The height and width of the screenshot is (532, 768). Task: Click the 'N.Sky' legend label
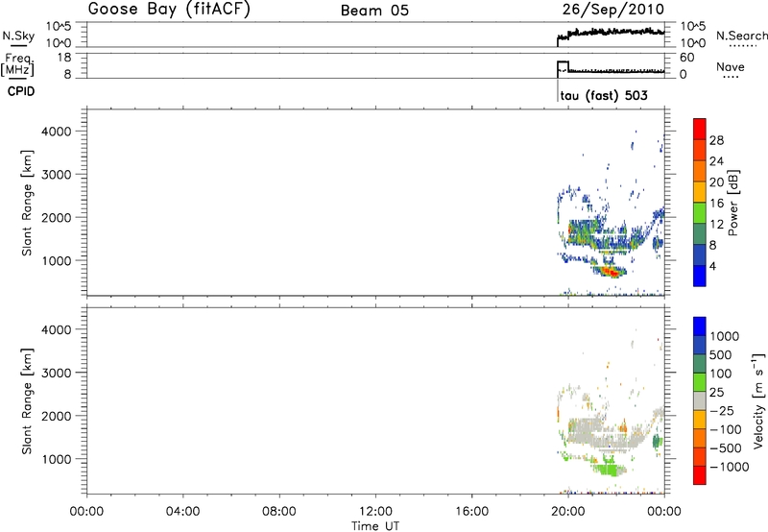coord(18,36)
